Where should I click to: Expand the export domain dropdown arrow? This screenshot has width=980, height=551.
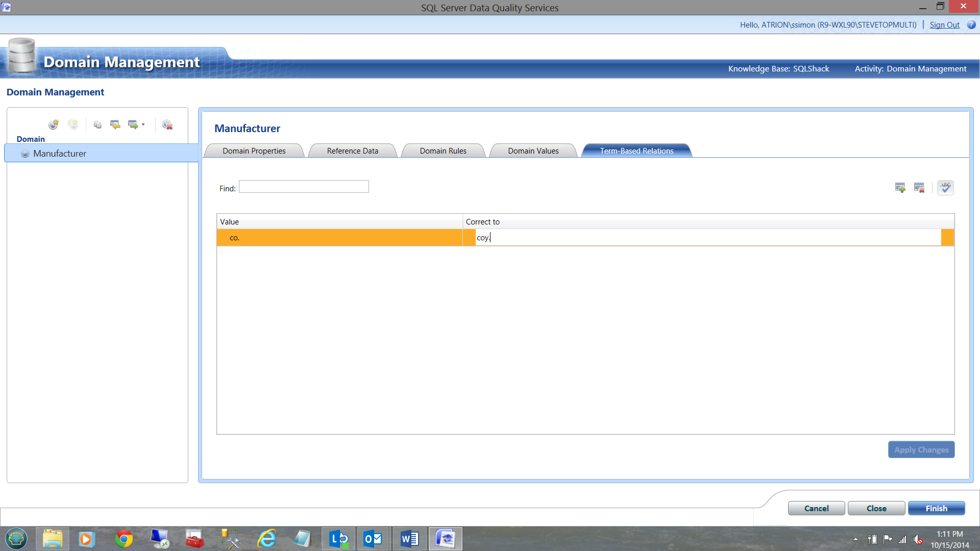(x=143, y=124)
